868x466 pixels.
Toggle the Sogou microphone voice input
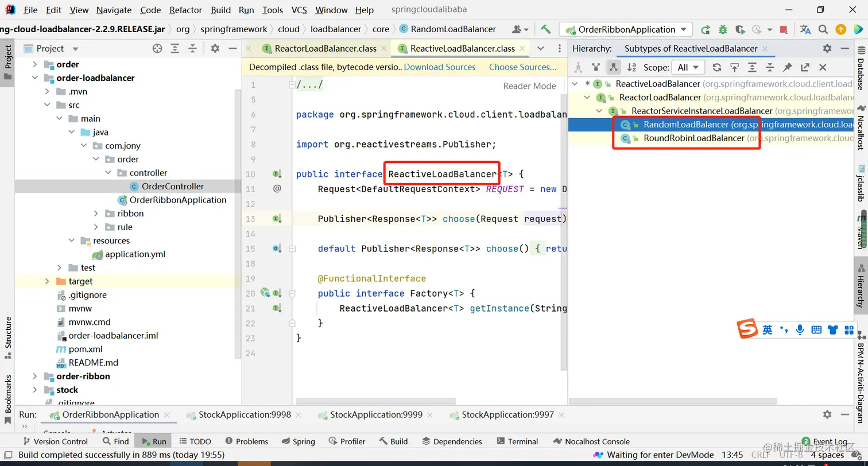[x=800, y=330]
